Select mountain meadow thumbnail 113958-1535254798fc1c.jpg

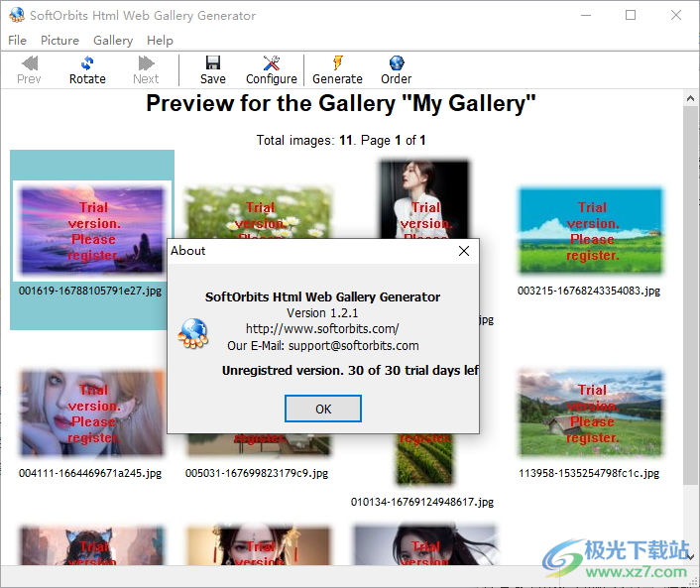point(591,412)
